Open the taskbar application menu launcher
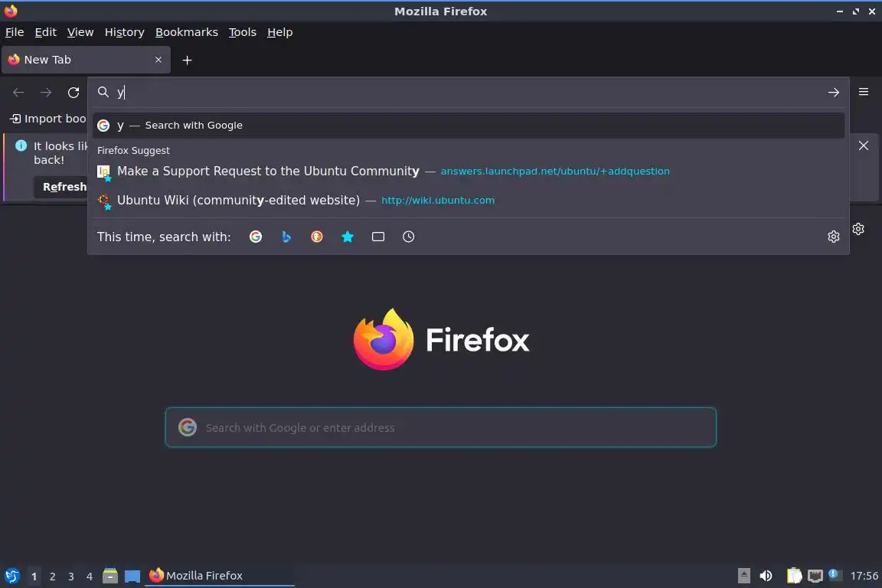The width and height of the screenshot is (882, 588). coord(11,576)
